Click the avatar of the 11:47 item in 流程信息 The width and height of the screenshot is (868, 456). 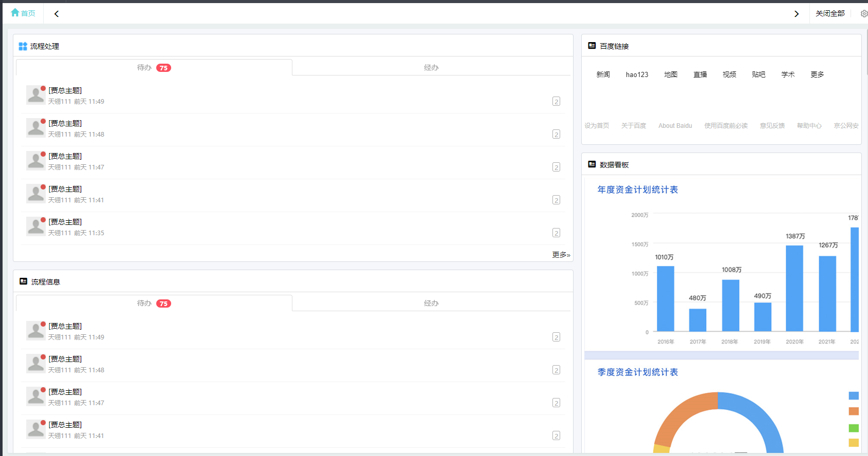pyautogui.click(x=35, y=396)
